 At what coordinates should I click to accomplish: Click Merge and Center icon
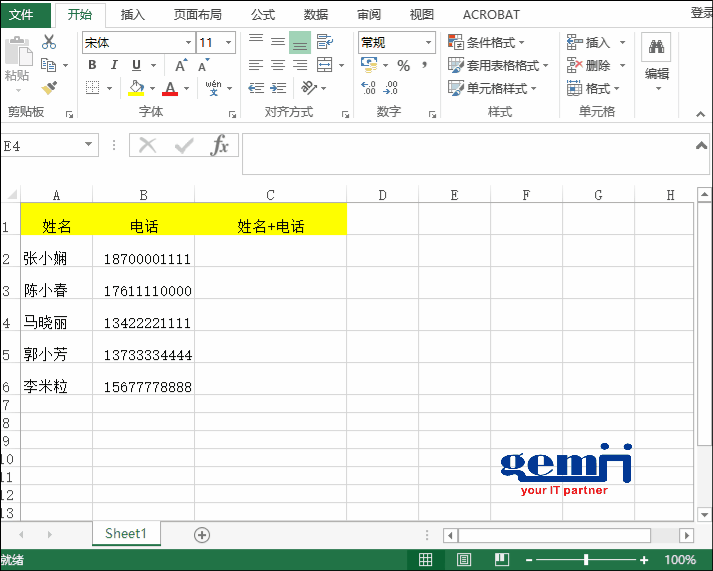point(325,65)
